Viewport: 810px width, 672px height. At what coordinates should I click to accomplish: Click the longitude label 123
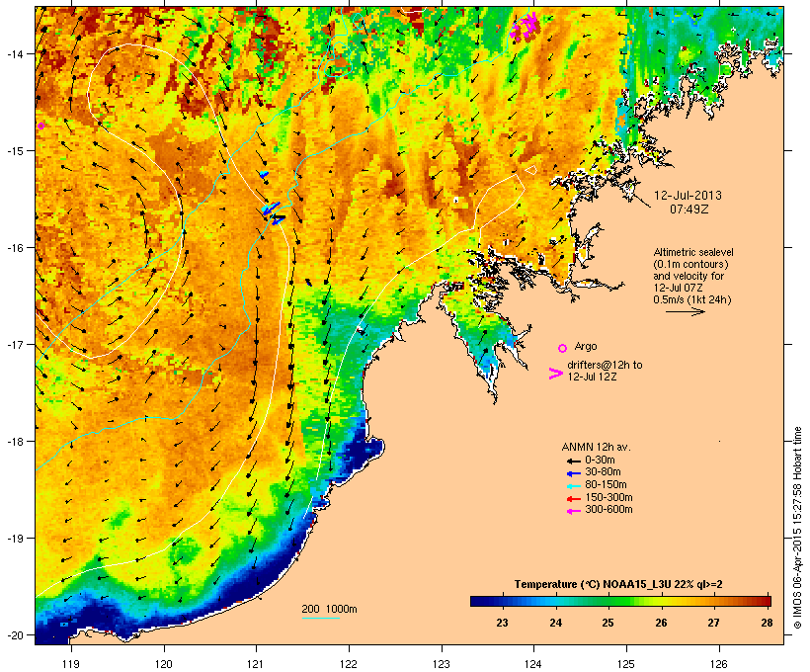442,664
